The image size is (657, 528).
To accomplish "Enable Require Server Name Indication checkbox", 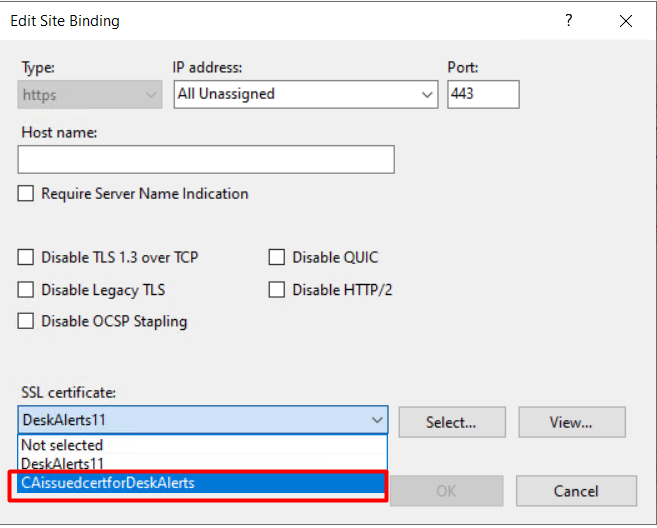I will click(26, 194).
